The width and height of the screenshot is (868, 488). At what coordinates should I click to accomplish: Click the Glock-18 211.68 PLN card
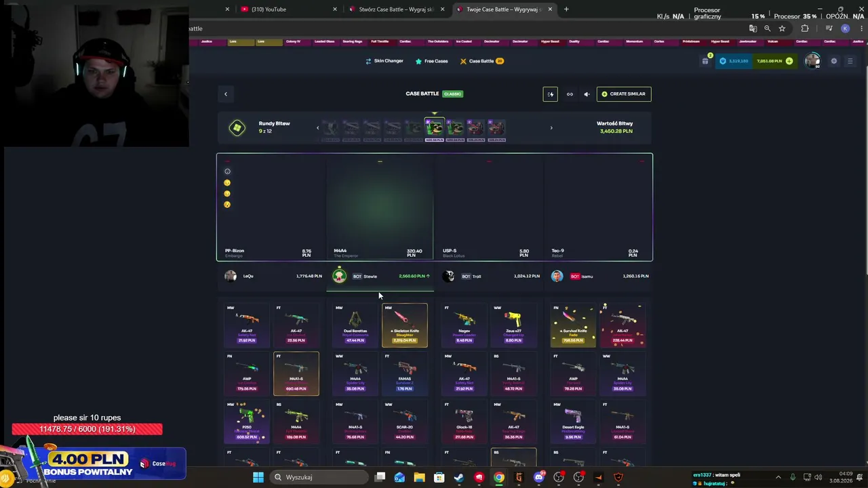coord(464,422)
